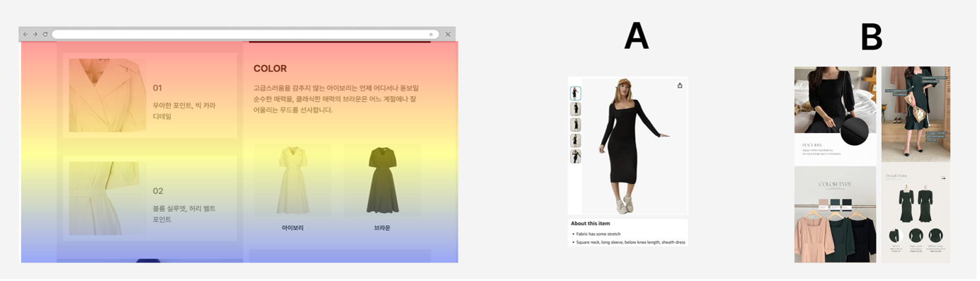Select the fifth dress thumbnail in panel A
The width and height of the screenshot is (980, 281).
[x=576, y=156]
